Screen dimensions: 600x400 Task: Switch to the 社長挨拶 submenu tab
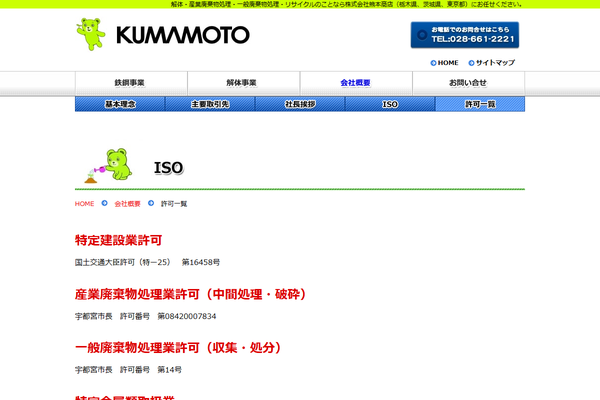click(300, 104)
